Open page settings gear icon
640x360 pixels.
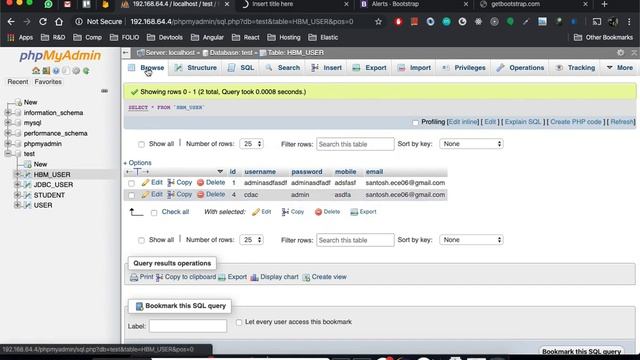pyautogui.click(x=620, y=53)
